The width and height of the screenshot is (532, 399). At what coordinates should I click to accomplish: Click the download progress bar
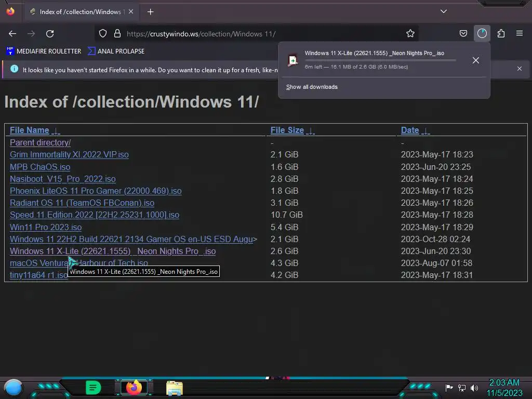click(x=380, y=60)
